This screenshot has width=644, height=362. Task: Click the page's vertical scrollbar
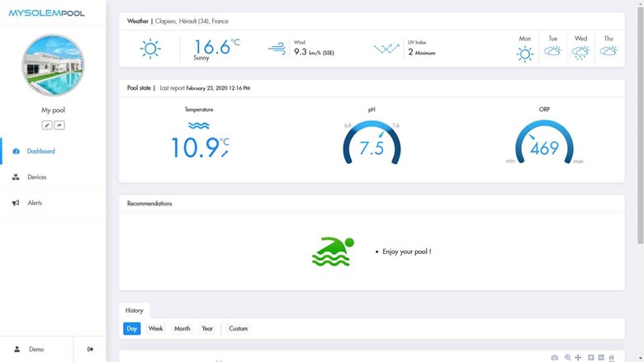[640, 124]
